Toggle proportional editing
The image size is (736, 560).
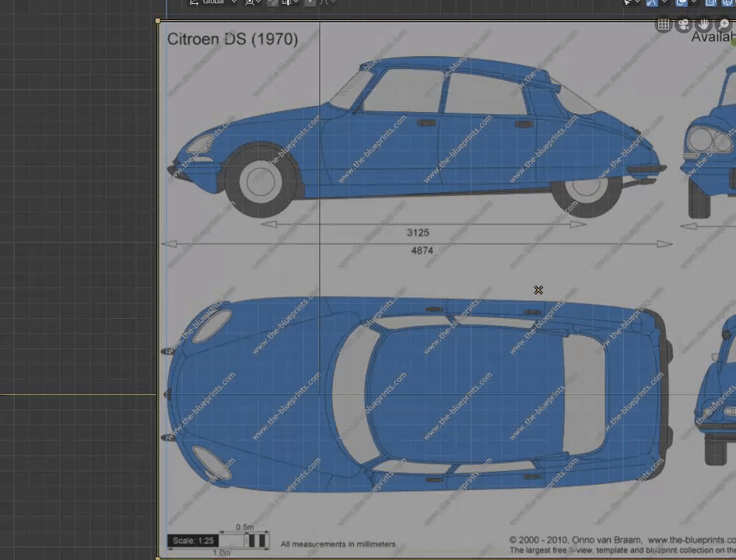point(310,2)
